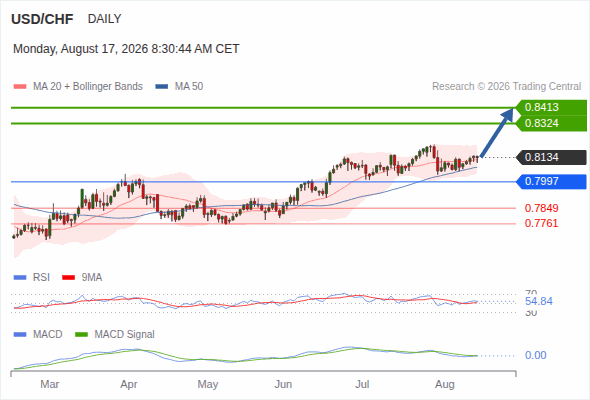Click the Trading Central copyright text

pos(506,87)
